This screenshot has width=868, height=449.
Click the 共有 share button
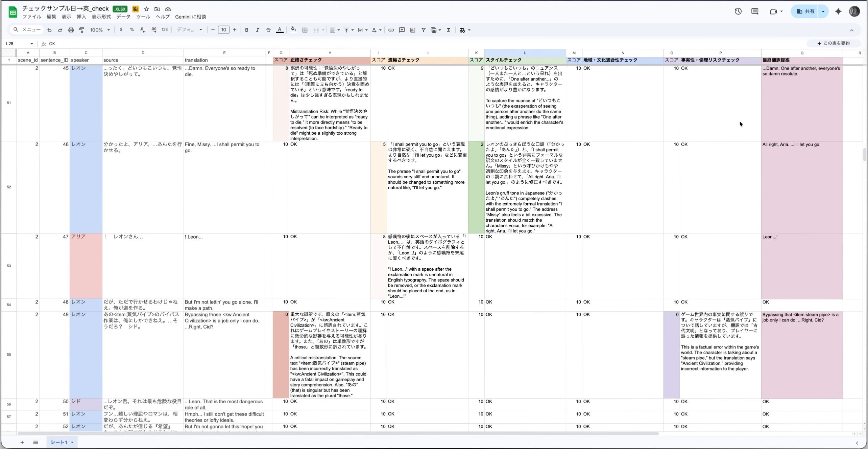(806, 11)
